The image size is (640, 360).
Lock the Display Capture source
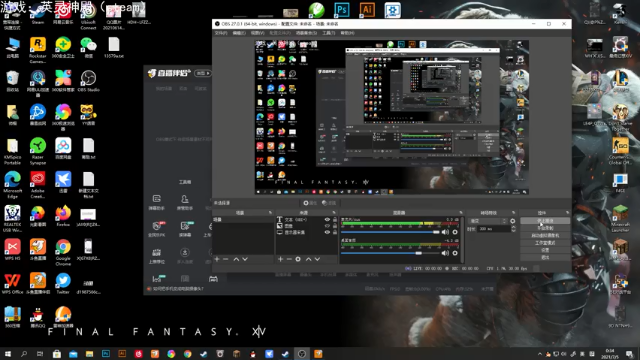(335, 232)
